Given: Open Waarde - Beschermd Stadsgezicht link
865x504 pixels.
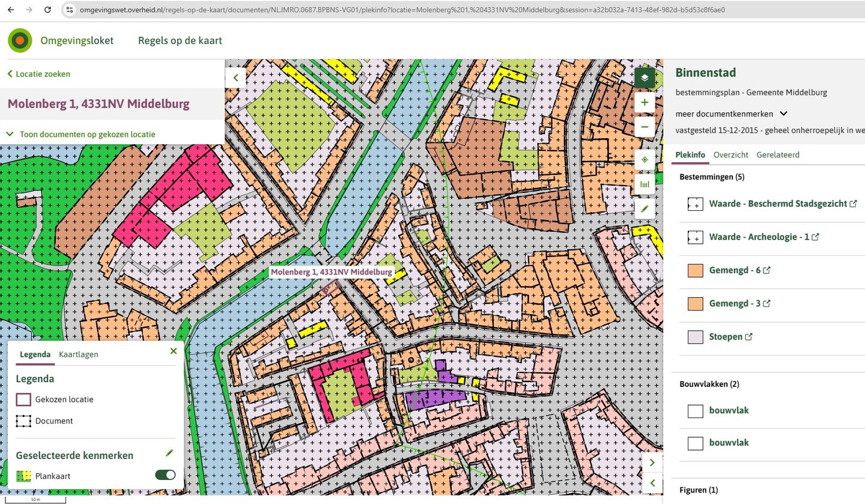Looking at the screenshot, I should coord(778,204).
